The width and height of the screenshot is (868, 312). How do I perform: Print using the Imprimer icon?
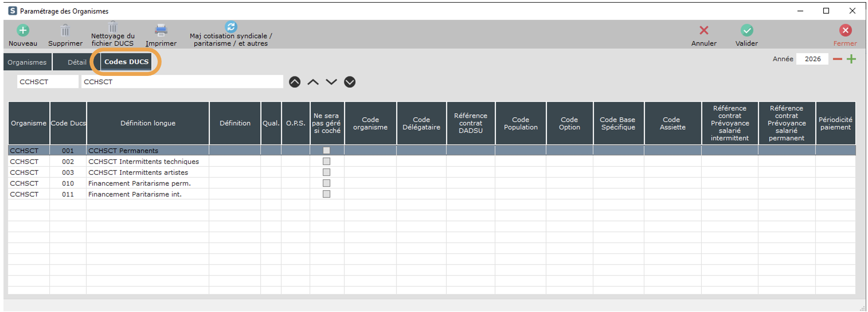pos(161,31)
